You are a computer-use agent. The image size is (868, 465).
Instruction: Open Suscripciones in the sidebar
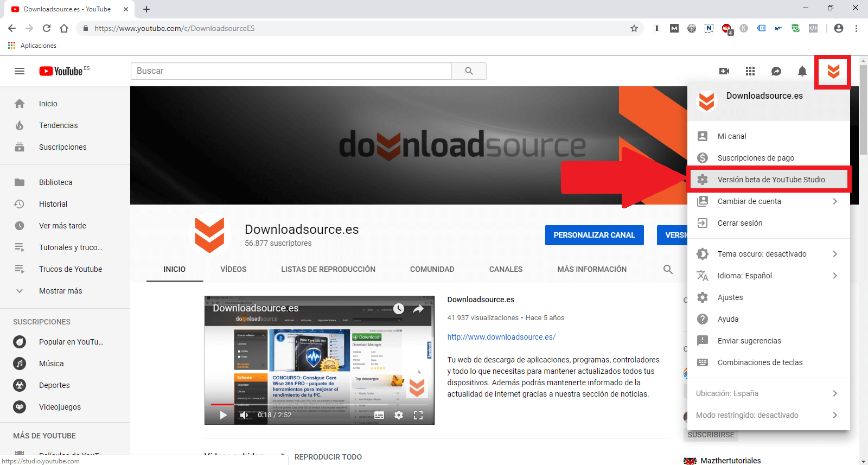[65, 147]
